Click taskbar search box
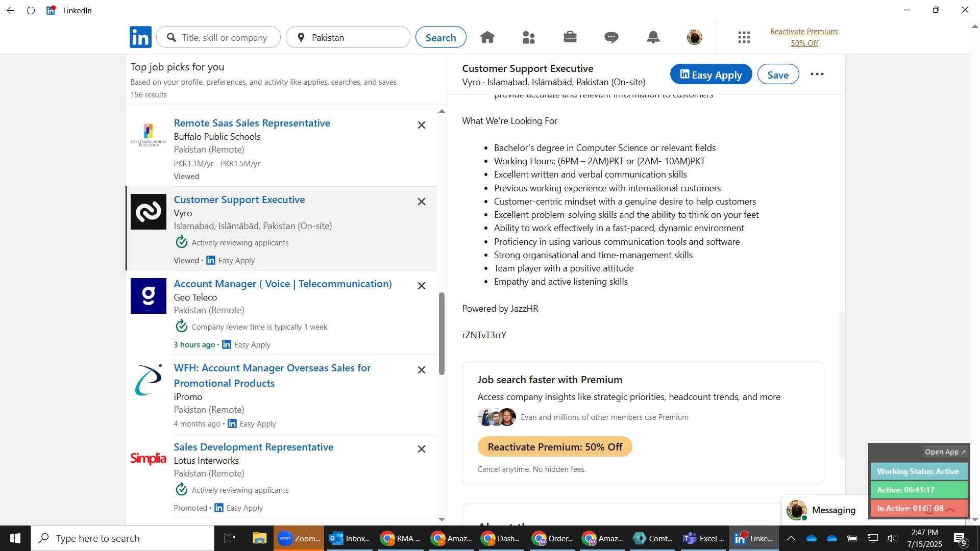Viewport: 980px width, 551px height. pyautogui.click(x=122, y=538)
